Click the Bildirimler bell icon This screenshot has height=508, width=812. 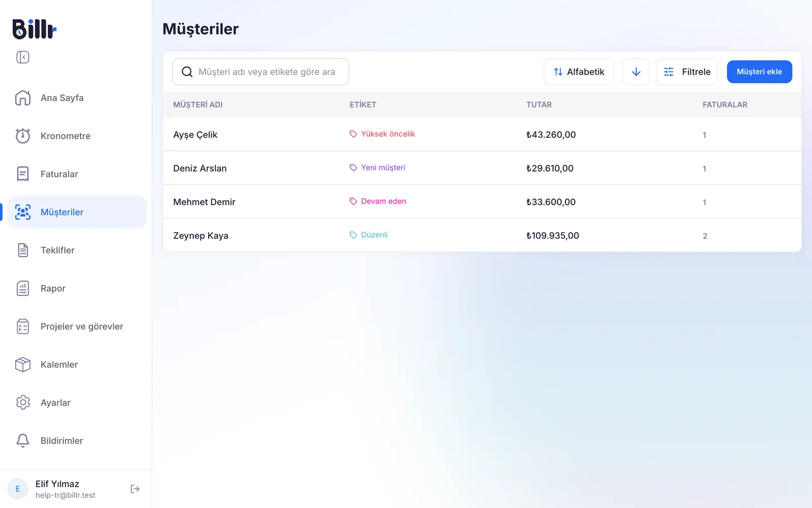pyautogui.click(x=23, y=440)
